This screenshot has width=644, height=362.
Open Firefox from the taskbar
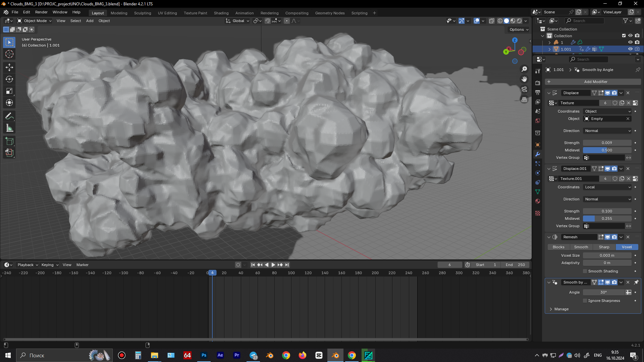(303, 355)
